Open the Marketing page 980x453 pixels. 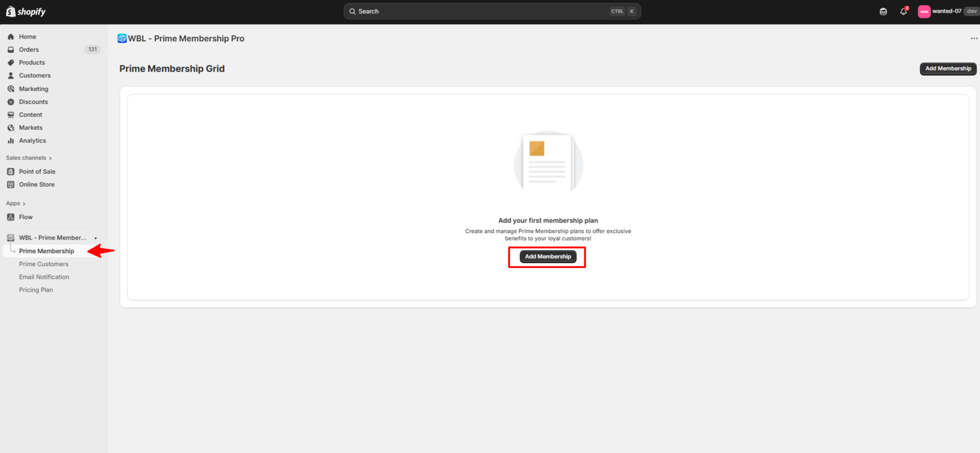(34, 89)
